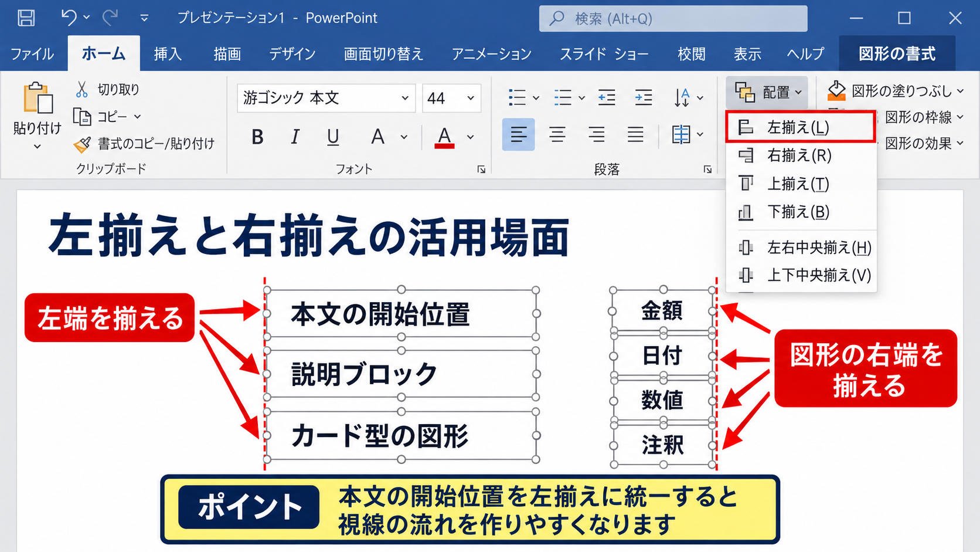
Task: Select justify text alignment button
Action: [635, 135]
